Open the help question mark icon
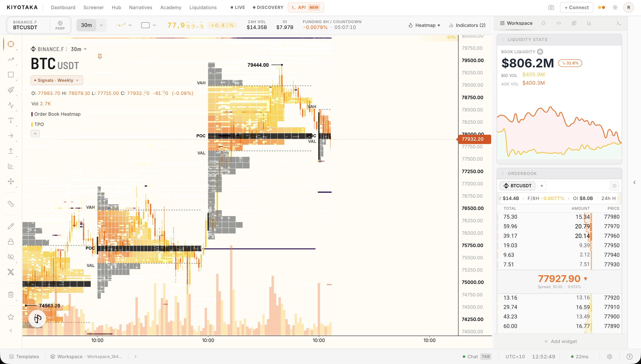Viewport: 641px width, 364px height. (x=630, y=357)
